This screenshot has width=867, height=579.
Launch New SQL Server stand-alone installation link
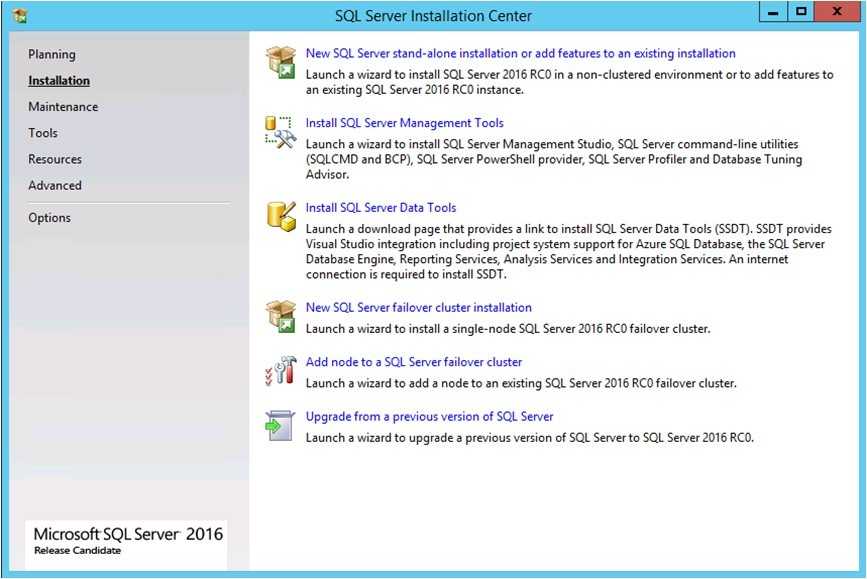pyautogui.click(x=520, y=53)
